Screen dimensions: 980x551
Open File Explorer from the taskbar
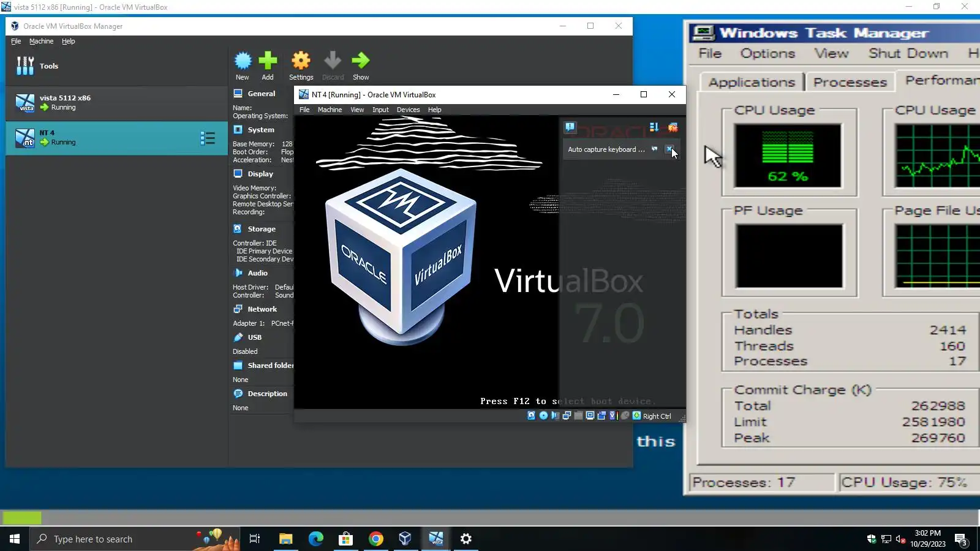pos(285,539)
